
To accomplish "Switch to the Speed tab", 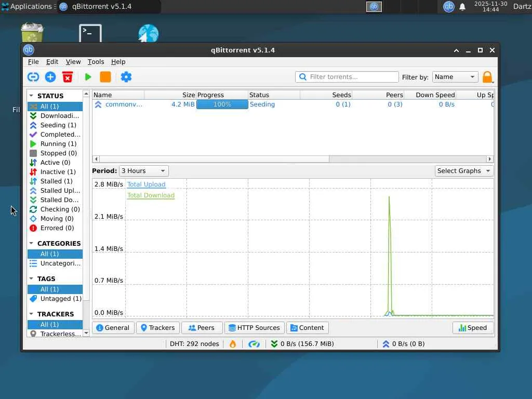I will click(473, 328).
